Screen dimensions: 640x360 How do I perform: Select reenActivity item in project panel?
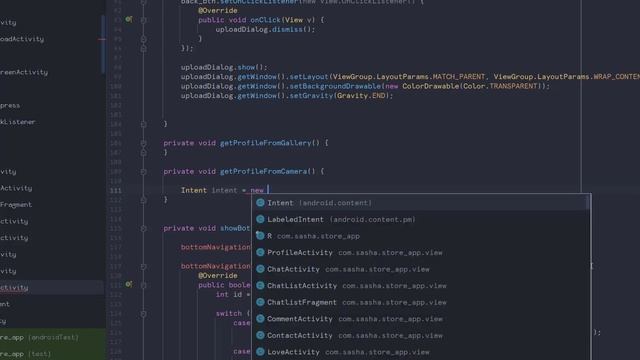pos(24,72)
